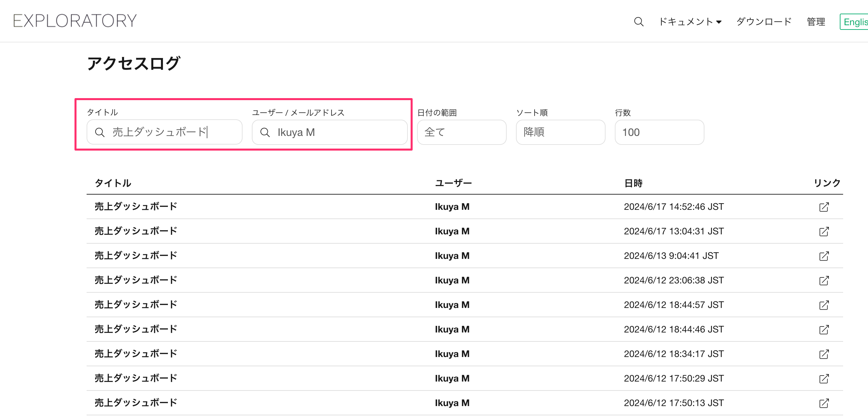Open the 管理 menu item

tap(816, 22)
